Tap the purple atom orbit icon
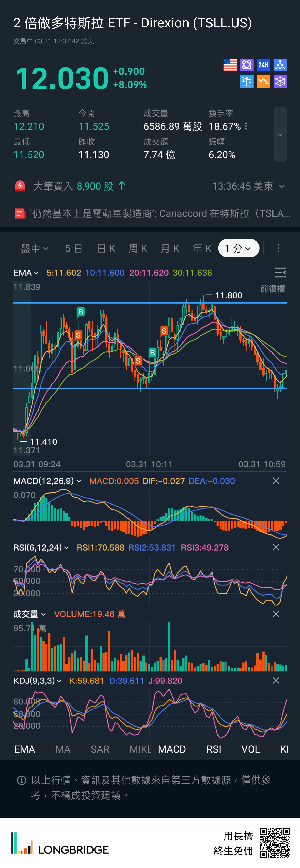The width and height of the screenshot is (300, 868). (247, 65)
